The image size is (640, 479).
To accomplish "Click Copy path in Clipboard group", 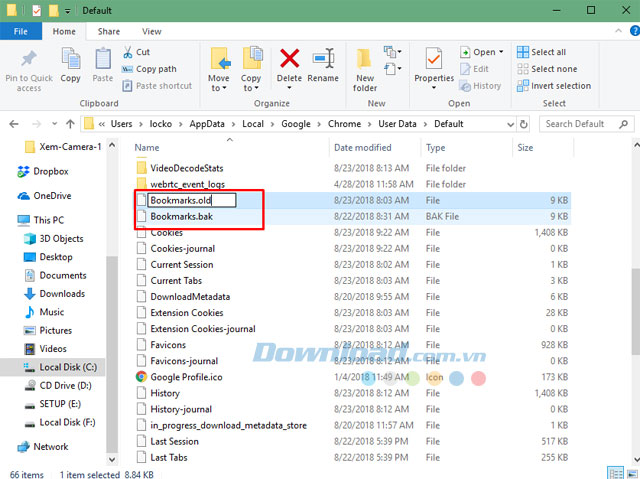I will pyautogui.click(x=155, y=69).
